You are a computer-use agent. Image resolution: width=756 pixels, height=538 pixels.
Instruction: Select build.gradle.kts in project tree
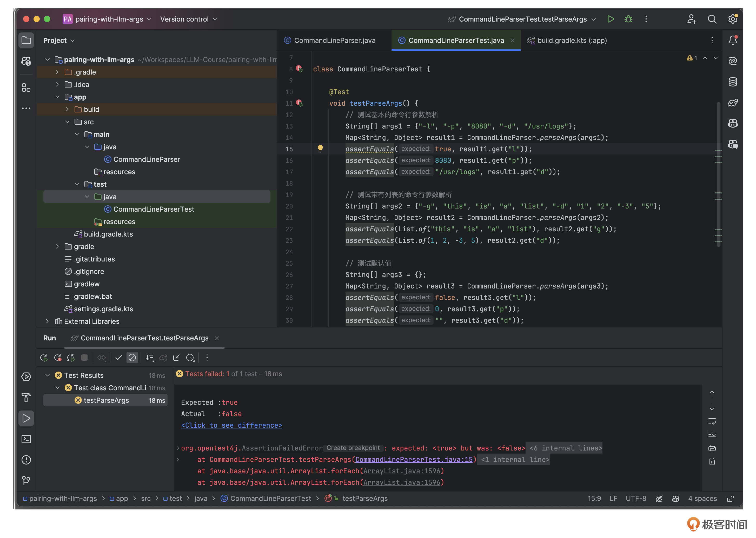point(108,234)
